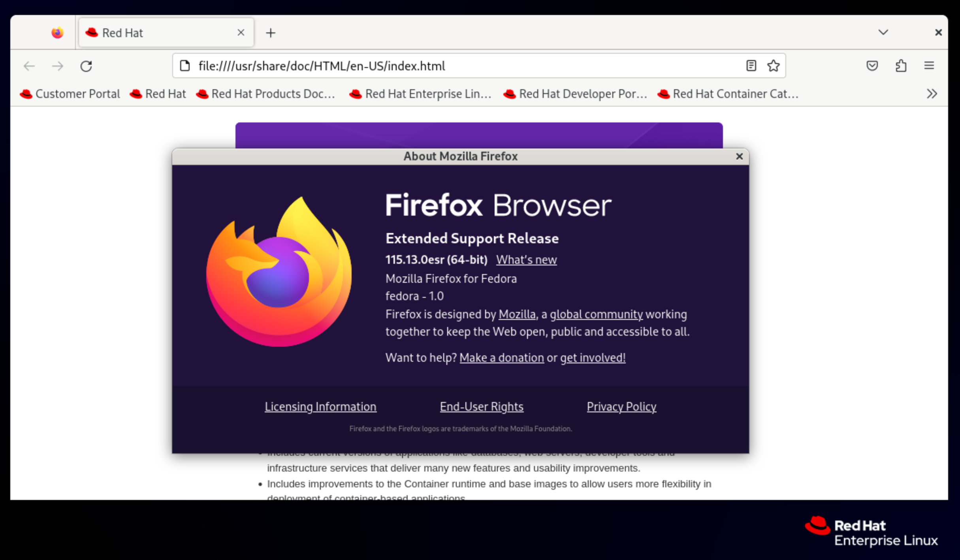Open Customer Portal bookmark
This screenshot has height=560, width=960.
point(70,94)
